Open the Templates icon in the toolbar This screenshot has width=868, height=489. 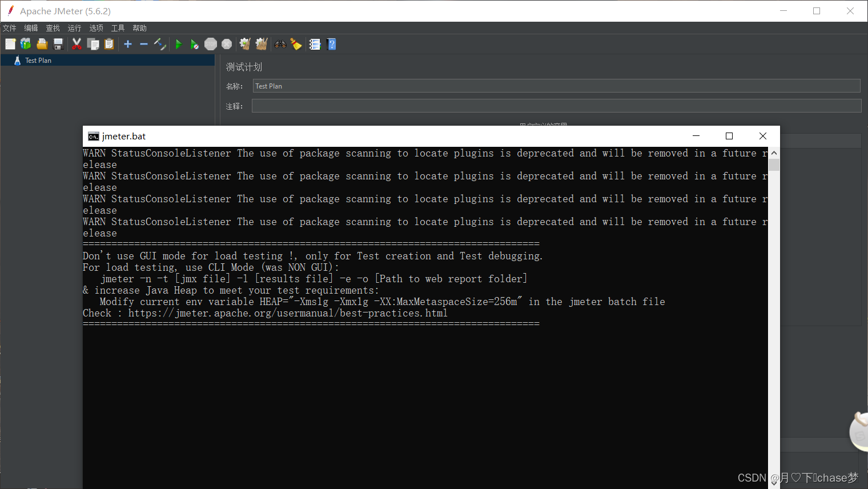tap(26, 44)
